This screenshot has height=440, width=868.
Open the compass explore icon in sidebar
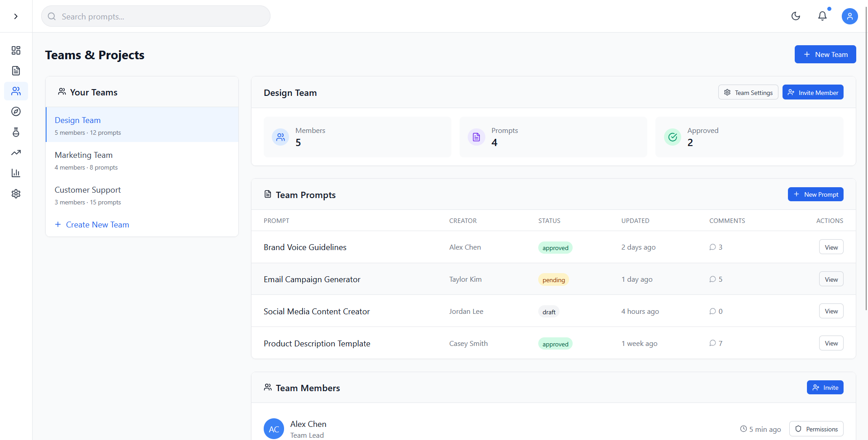[16, 111]
